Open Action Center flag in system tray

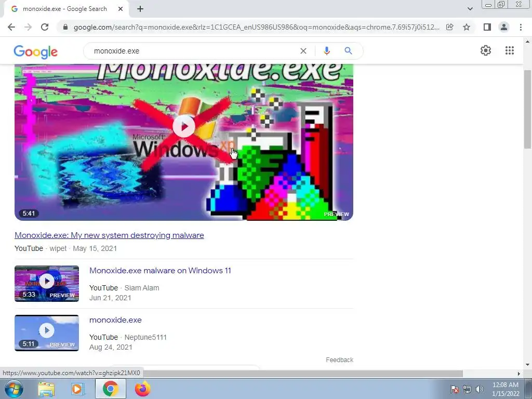455,389
